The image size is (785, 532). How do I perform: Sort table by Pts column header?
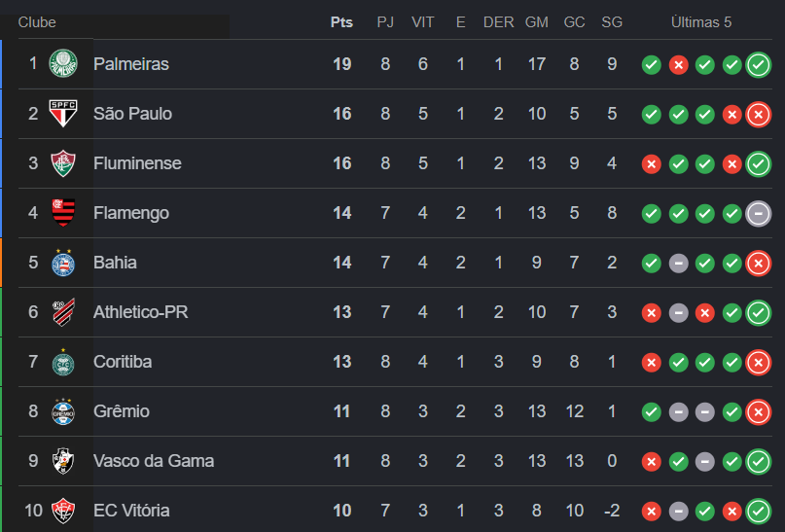click(x=341, y=22)
